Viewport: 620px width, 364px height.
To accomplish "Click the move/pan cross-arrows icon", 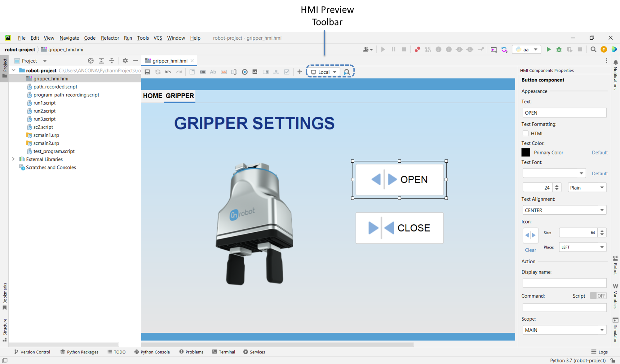I will pyautogui.click(x=299, y=72).
